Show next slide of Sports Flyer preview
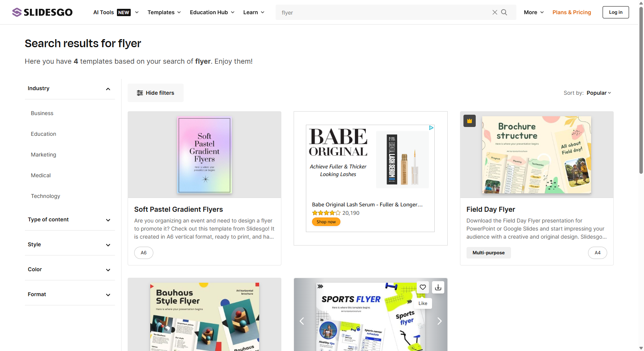644x351 pixels. click(439, 321)
